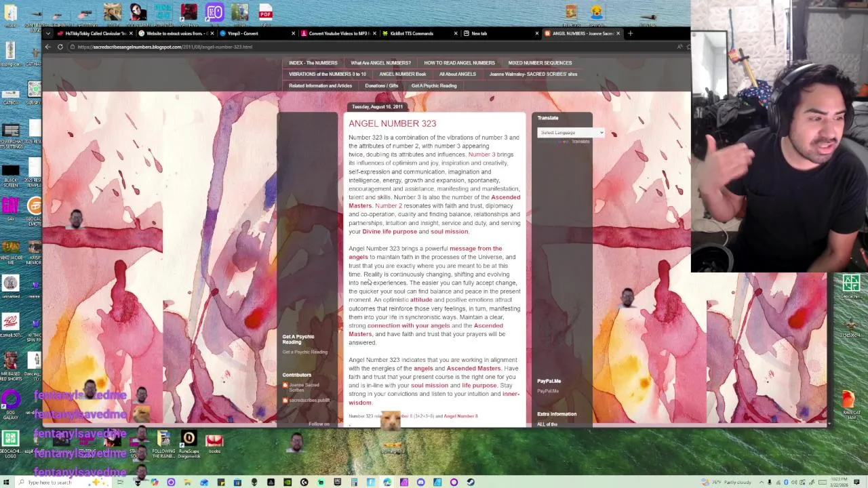
Task: Click the Tuesday, August 16, 2011 date header
Action: coord(377,106)
